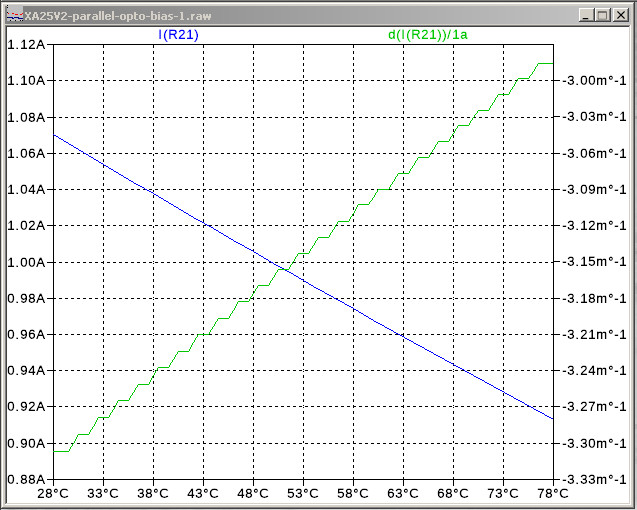Click left axis label 1.02A
Viewport: 637px width, 510px height.
(x=26, y=225)
